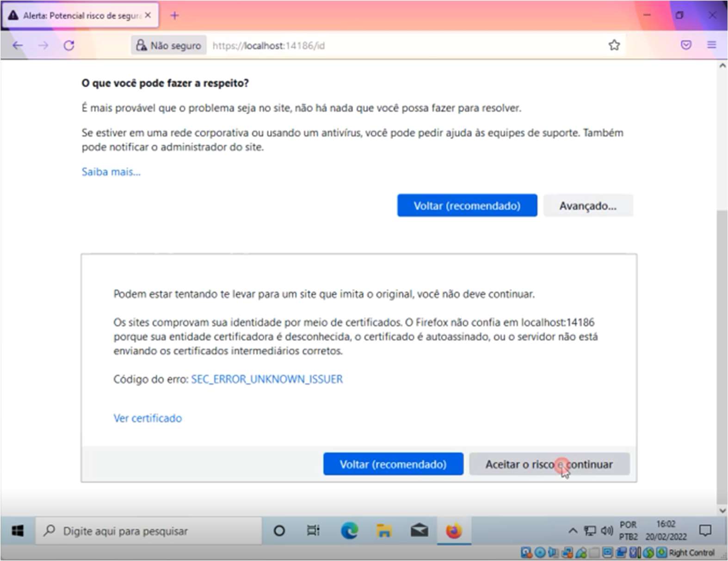This screenshot has width=728, height=561.
Task: Open the volume control tray icon
Action: coord(607,531)
